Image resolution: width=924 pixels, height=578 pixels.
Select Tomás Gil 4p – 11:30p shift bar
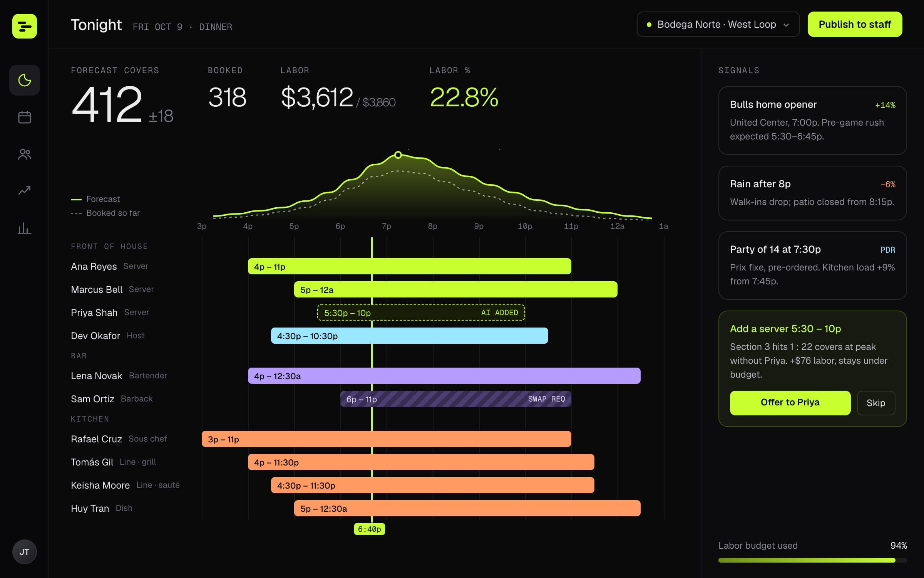point(421,462)
